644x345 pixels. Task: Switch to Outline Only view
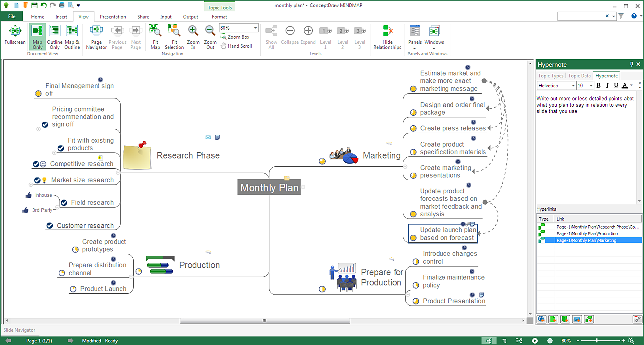tap(54, 37)
